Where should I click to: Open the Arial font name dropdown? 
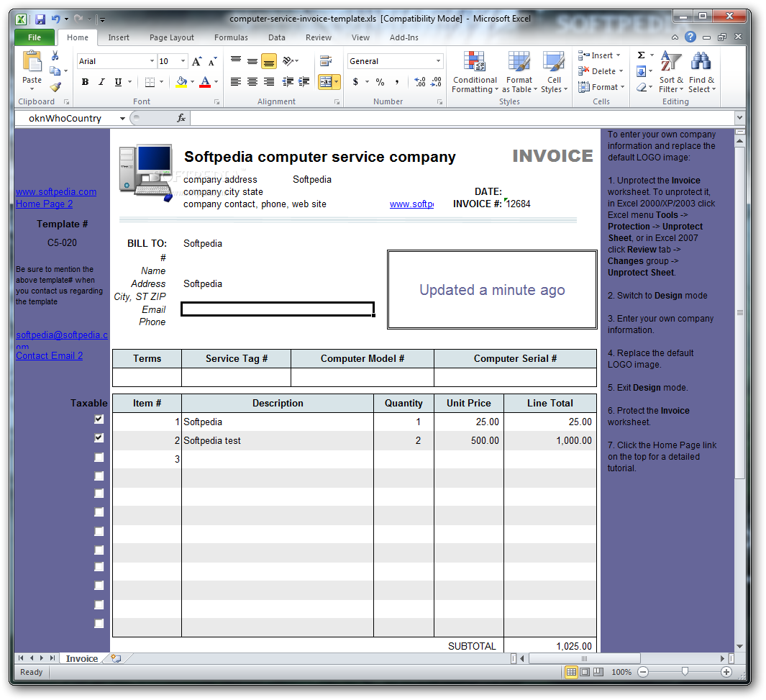click(x=152, y=61)
